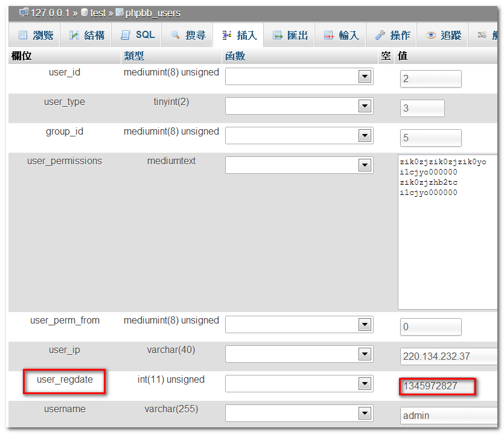Open the phpbb_users table breadcrumb link
The height and width of the screenshot is (434, 504).
pyautogui.click(x=153, y=13)
